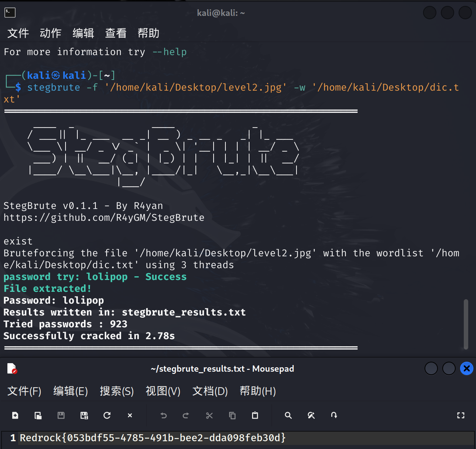Click the Save As icon in Mousepad
Viewport: 476px width, 449px height.
pyautogui.click(x=84, y=415)
